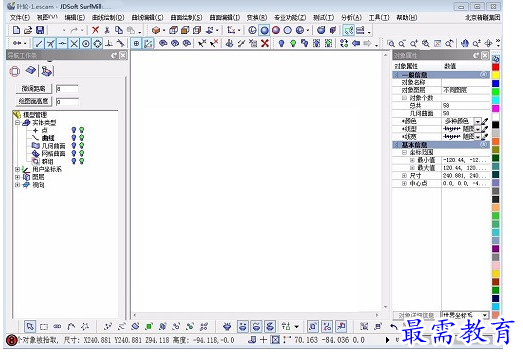Toggle blue bulb visibility for 网格曲面 row
Screen dimensions: 523x363
tap(74, 153)
